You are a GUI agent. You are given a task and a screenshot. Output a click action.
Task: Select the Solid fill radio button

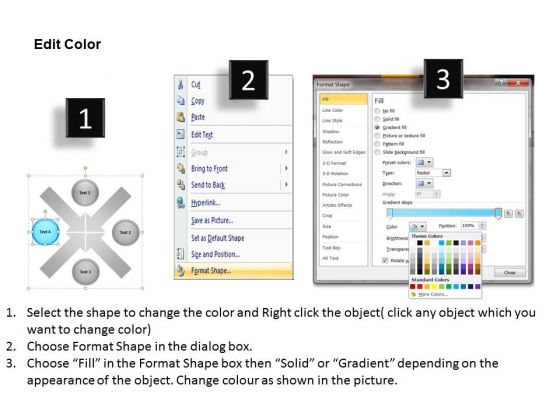pyautogui.click(x=378, y=119)
